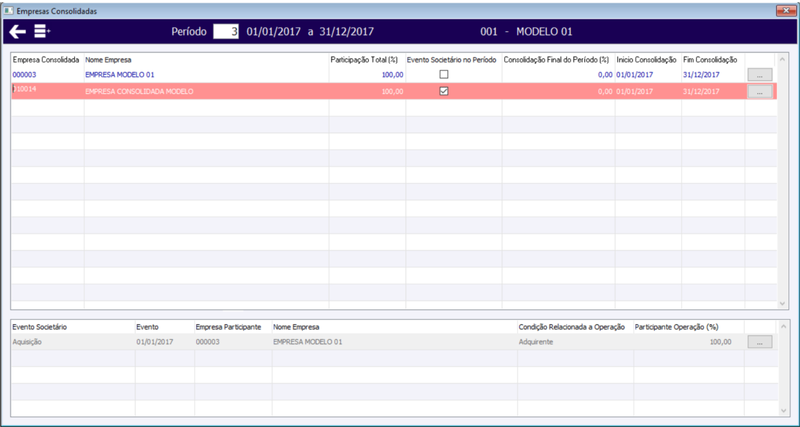Open ellipsis button for row 000003
Image resolution: width=800 pixels, height=427 pixels.
tap(760, 75)
